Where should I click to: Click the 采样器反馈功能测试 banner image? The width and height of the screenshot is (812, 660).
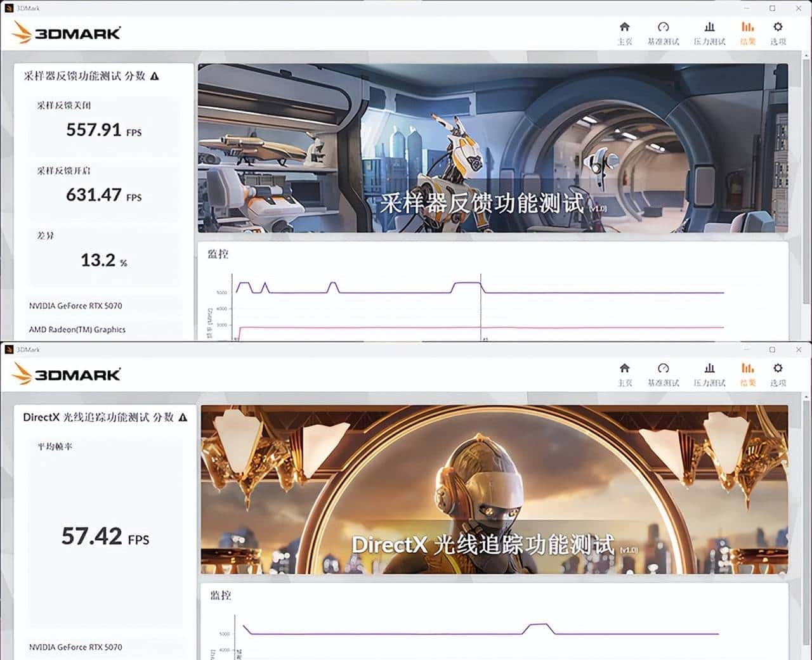click(x=492, y=148)
